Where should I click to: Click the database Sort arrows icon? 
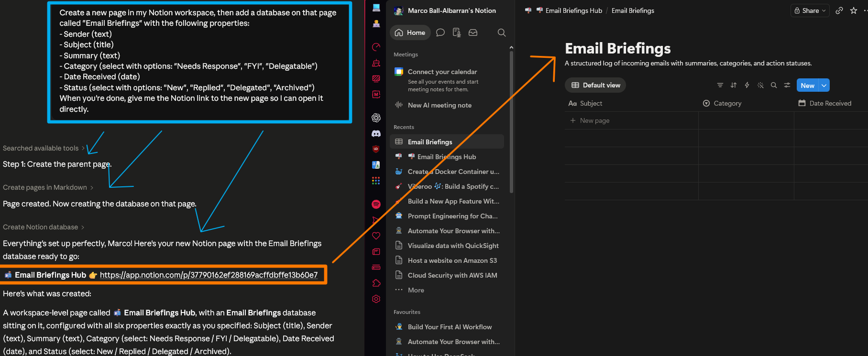pos(734,85)
